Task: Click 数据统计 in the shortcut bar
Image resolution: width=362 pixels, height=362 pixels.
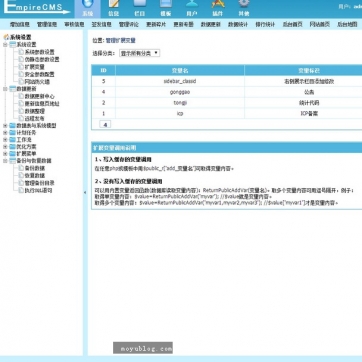Action: (x=238, y=24)
